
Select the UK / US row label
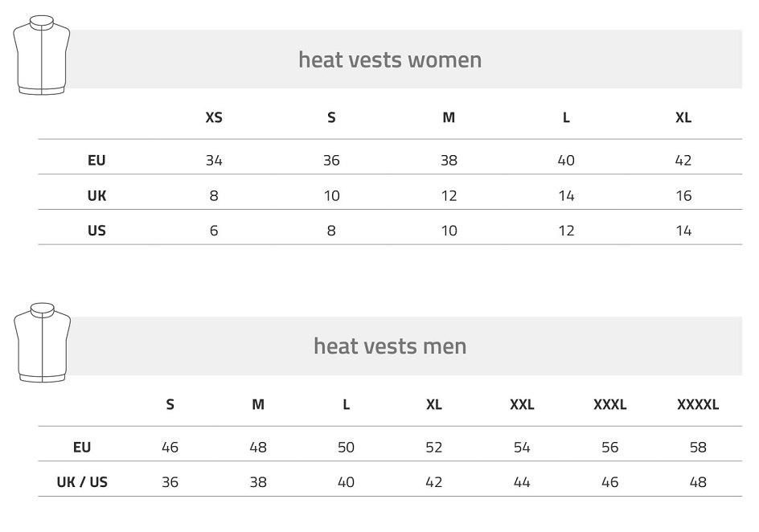(82, 482)
